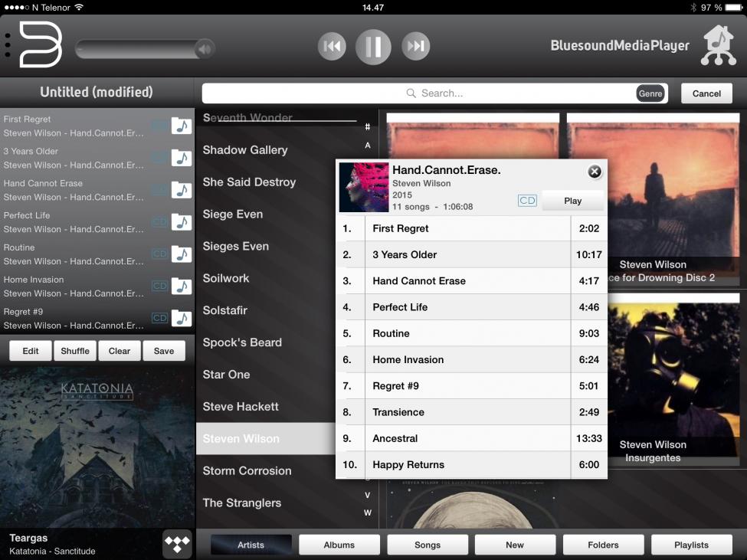Viewport: 747px width, 560px height.
Task: Select track 5 Routine in popup
Action: click(472, 333)
